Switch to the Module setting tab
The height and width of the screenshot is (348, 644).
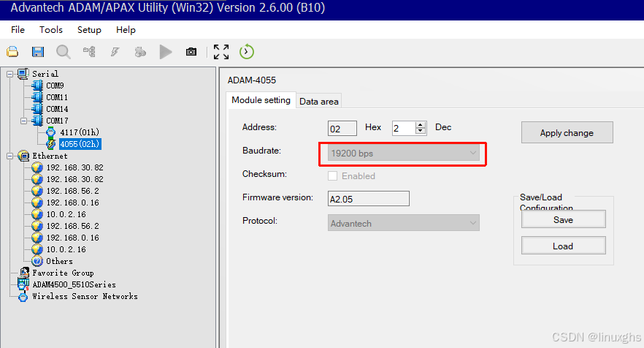261,100
